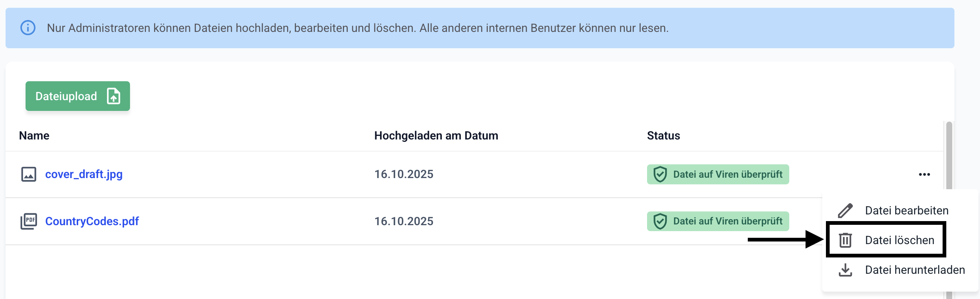The image size is (980, 299).
Task: Click the info icon in the blue banner
Action: 28,28
